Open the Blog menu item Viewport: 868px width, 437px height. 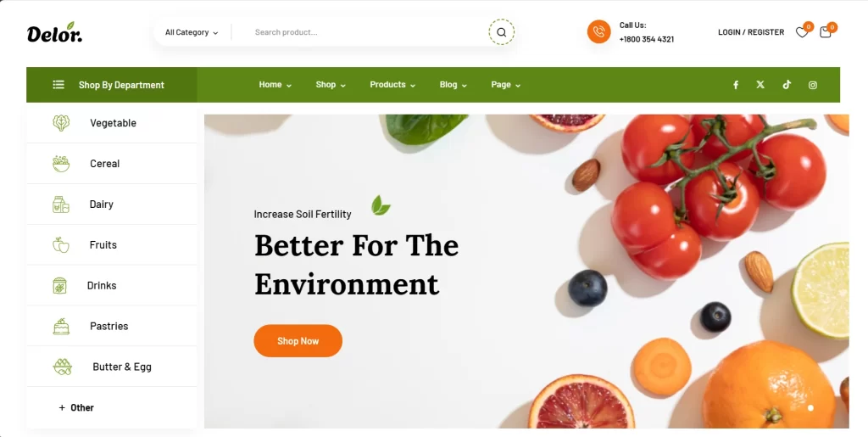tap(453, 85)
